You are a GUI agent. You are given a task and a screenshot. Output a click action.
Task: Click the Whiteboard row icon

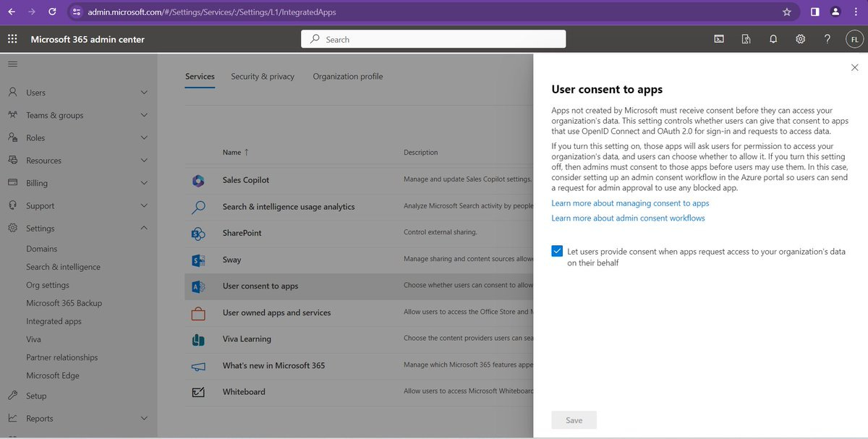coord(197,392)
